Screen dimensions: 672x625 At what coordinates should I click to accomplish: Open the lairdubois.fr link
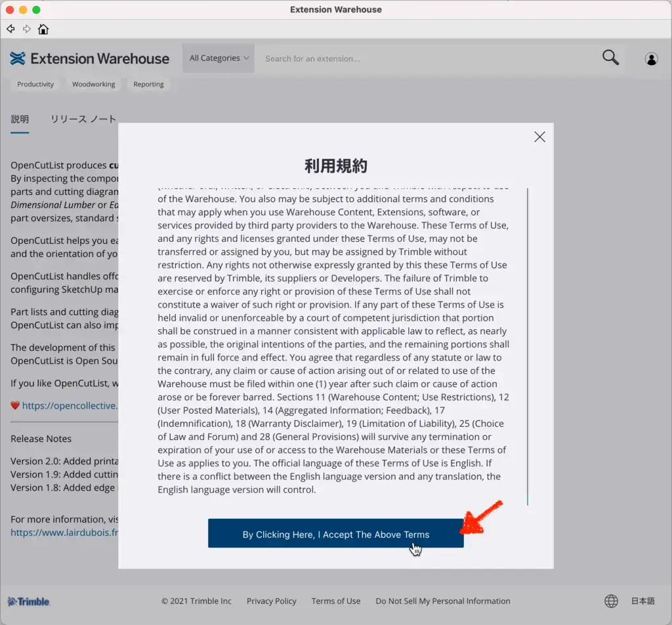click(64, 533)
